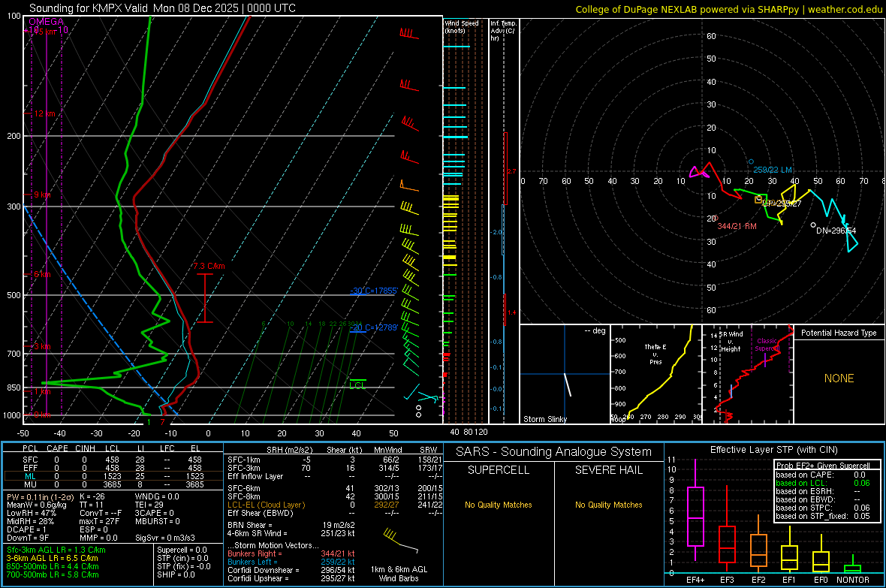Screen dimensions: 886x588
Task: Select the highlighted ML parcel row
Action: point(113,476)
